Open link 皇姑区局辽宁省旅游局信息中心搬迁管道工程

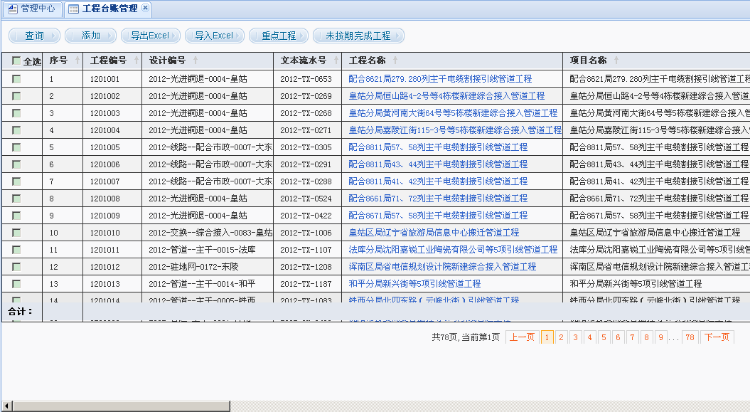point(434,233)
